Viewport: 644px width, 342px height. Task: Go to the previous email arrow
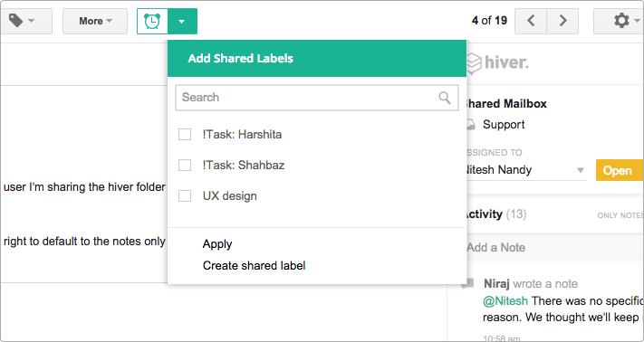[x=531, y=21]
